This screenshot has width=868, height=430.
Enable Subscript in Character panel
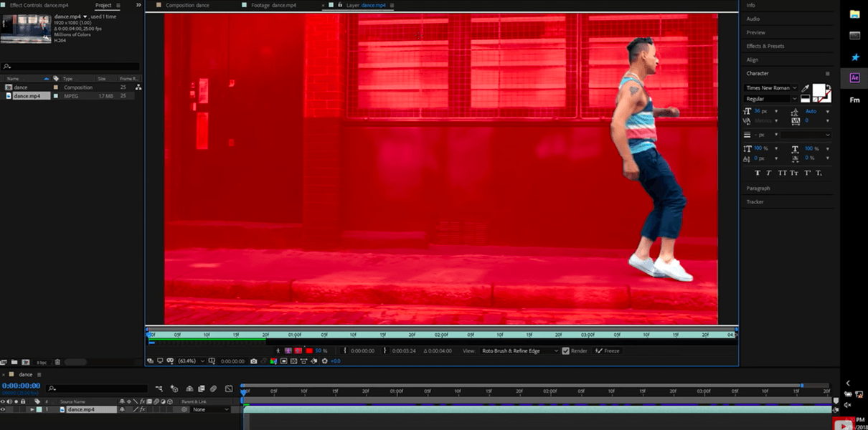[819, 173]
